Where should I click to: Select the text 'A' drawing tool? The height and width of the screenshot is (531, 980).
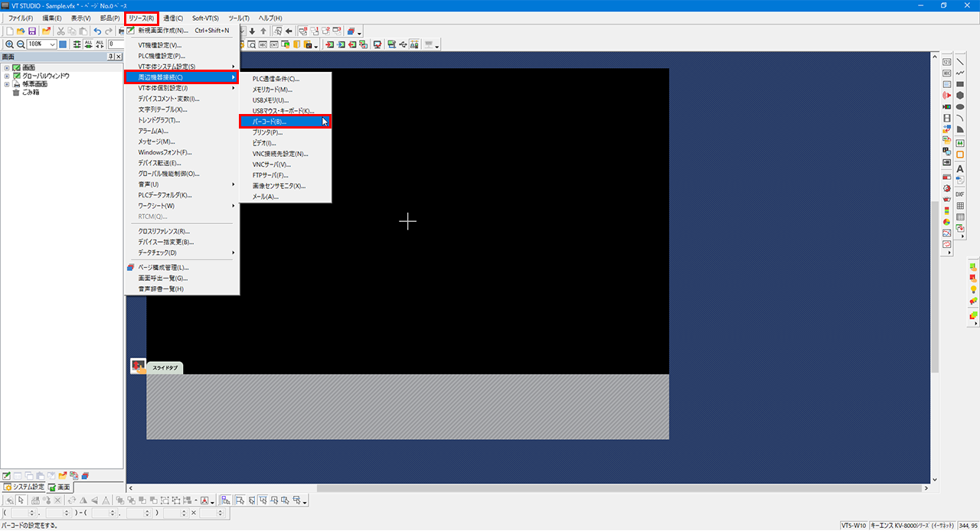coord(960,169)
